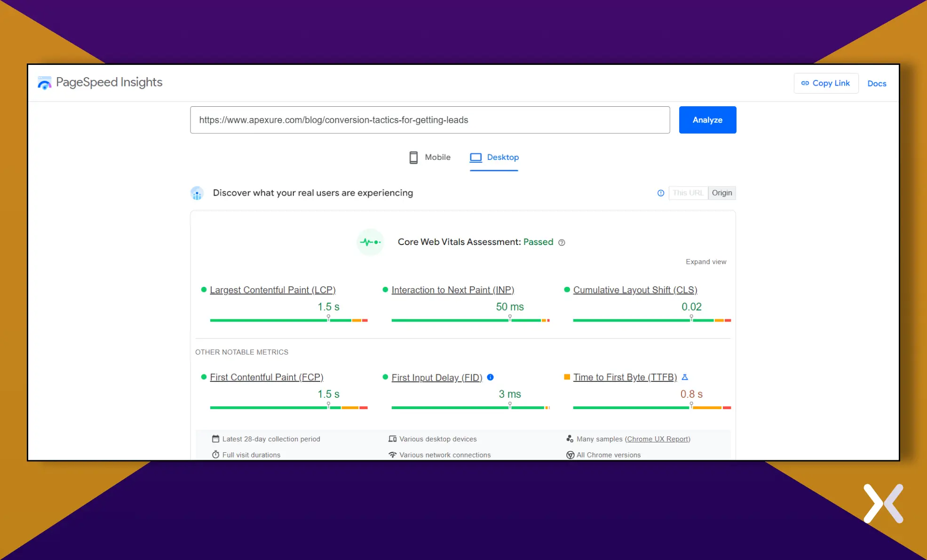This screenshot has height=560, width=927.
Task: Click the devices icon for desktop devices
Action: 392,439
